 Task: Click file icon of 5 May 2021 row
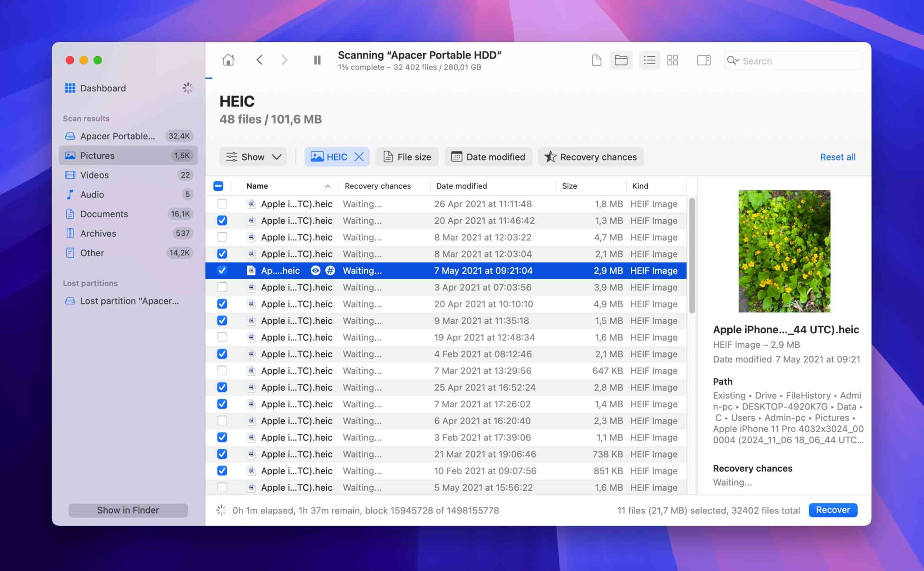click(x=251, y=488)
